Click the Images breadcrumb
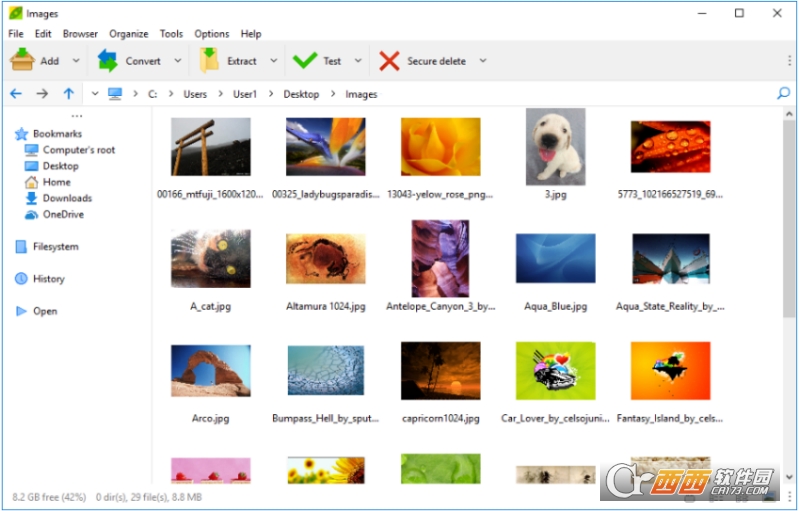Screen dimensions: 800x511 361,94
